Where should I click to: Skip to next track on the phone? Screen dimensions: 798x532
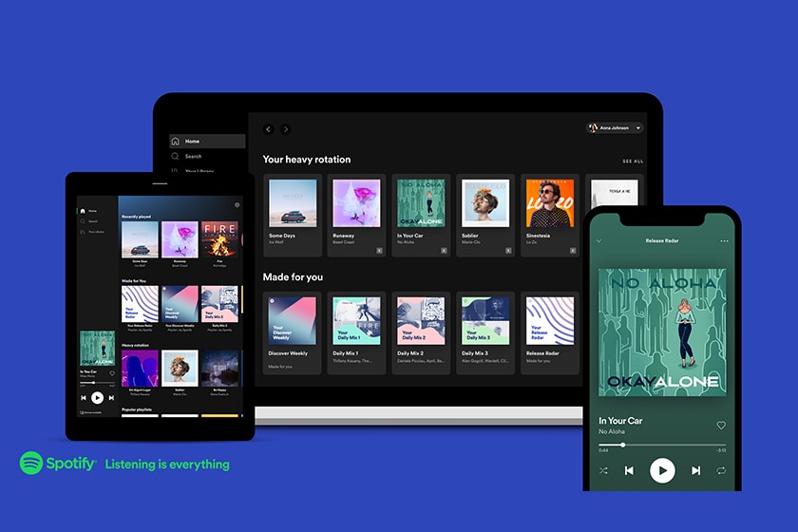pyautogui.click(x=695, y=470)
